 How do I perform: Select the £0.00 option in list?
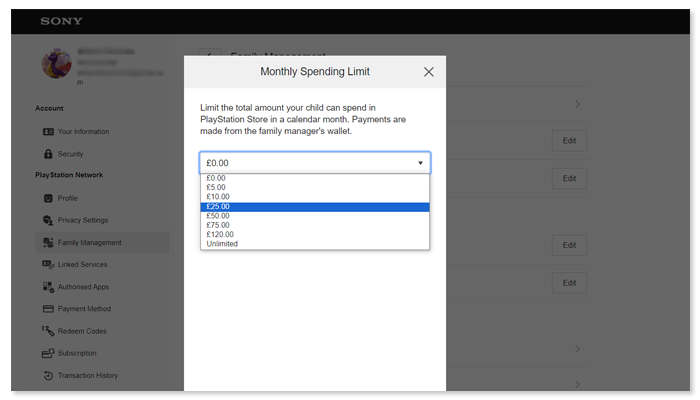click(x=315, y=178)
